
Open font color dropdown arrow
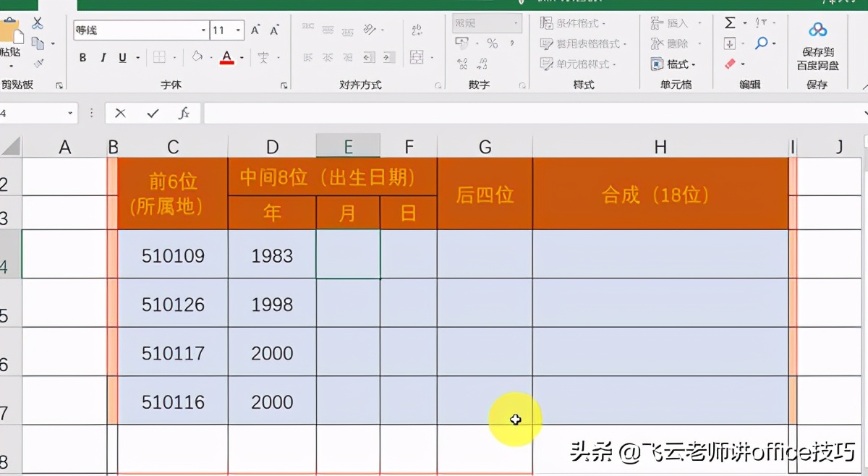pyautogui.click(x=242, y=58)
